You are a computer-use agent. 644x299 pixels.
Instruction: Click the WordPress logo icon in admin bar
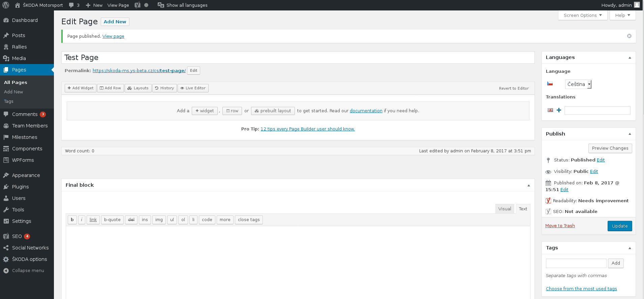pos(6,5)
